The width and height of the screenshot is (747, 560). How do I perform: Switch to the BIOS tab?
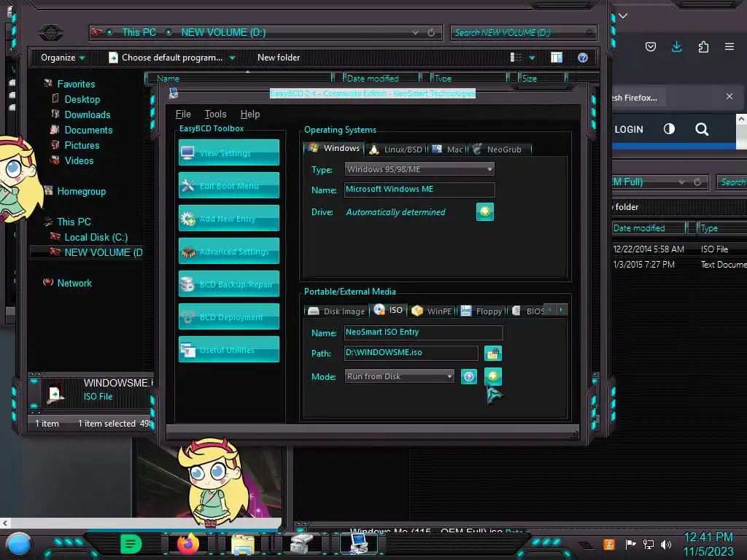(x=528, y=311)
